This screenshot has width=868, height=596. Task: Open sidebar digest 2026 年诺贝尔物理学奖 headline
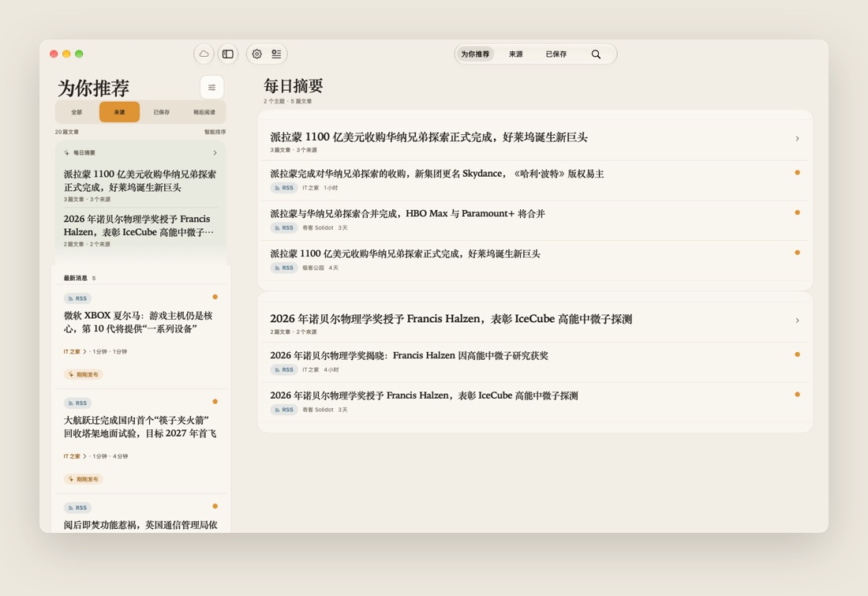[x=138, y=226]
